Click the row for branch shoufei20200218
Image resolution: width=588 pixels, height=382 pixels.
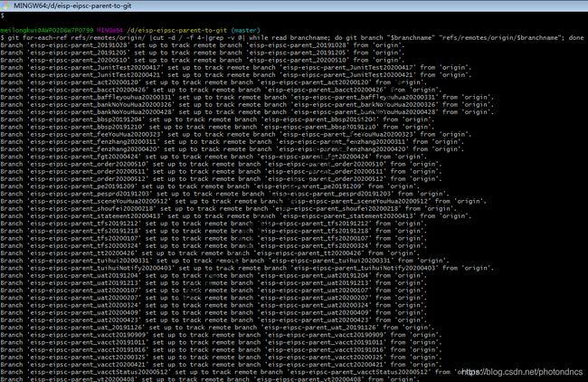(228, 208)
